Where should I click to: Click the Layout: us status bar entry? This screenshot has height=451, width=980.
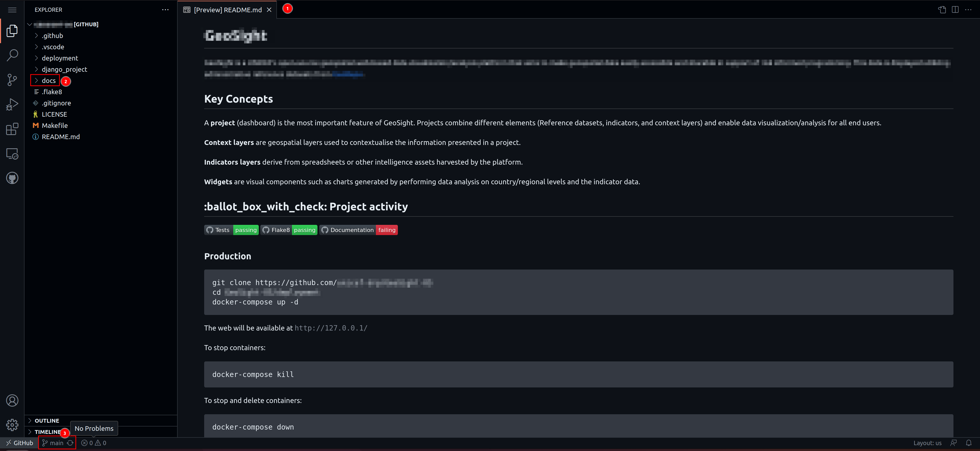(927, 443)
